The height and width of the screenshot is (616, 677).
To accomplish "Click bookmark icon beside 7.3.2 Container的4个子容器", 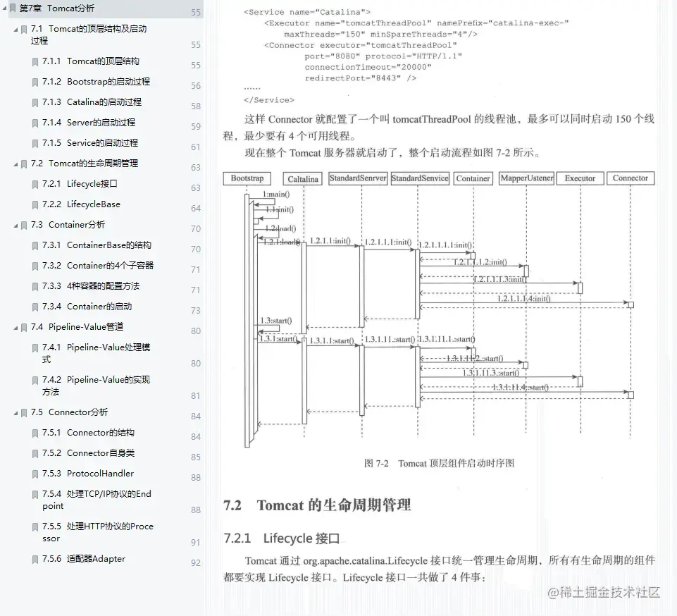I will (35, 266).
